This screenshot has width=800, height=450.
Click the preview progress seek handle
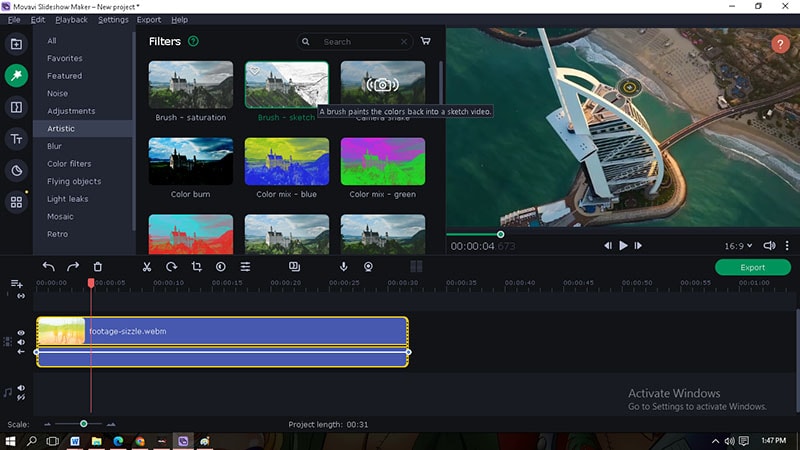coord(501,234)
